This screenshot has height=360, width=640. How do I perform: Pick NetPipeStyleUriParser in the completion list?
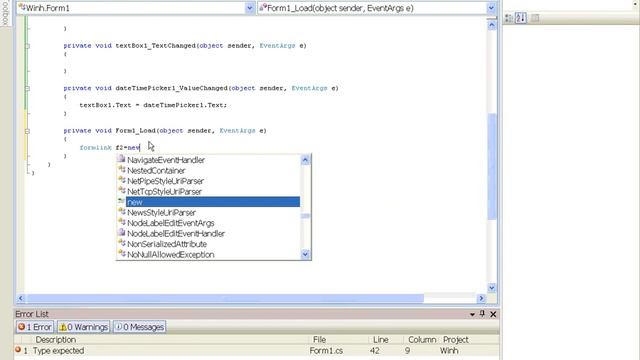[x=165, y=181]
